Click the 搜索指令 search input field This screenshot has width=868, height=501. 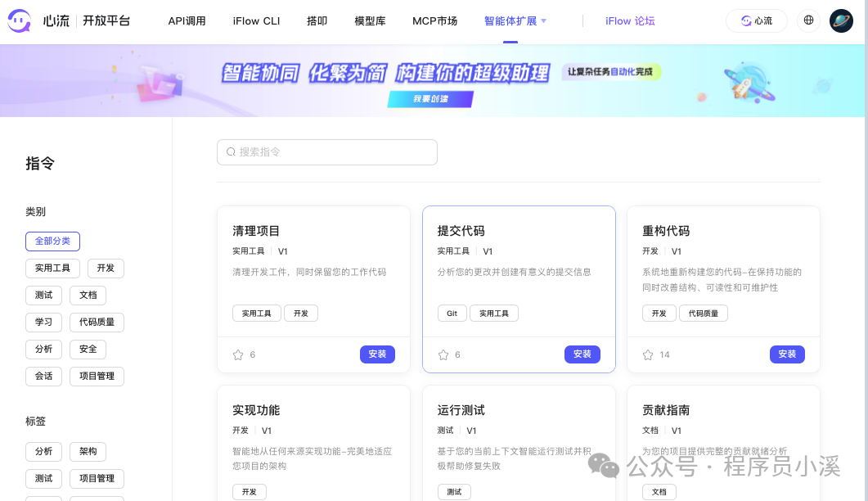point(327,152)
